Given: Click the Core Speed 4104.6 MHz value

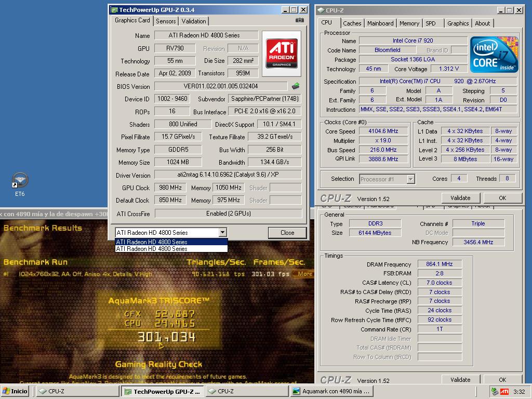Looking at the screenshot, I should click(x=383, y=131).
